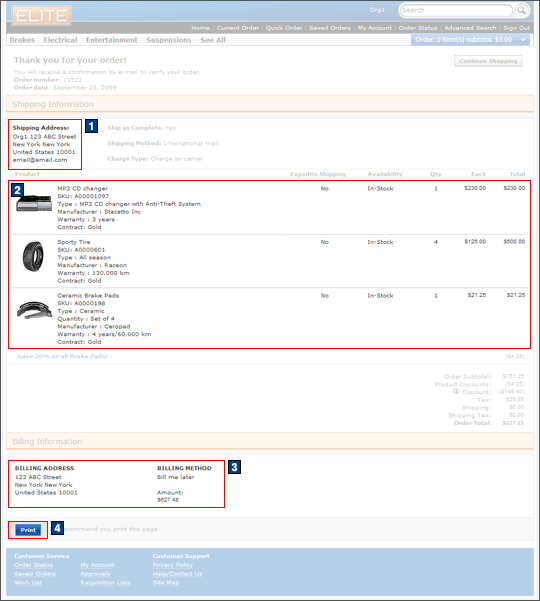
Task: Click footer Approvals link
Action: [95, 574]
